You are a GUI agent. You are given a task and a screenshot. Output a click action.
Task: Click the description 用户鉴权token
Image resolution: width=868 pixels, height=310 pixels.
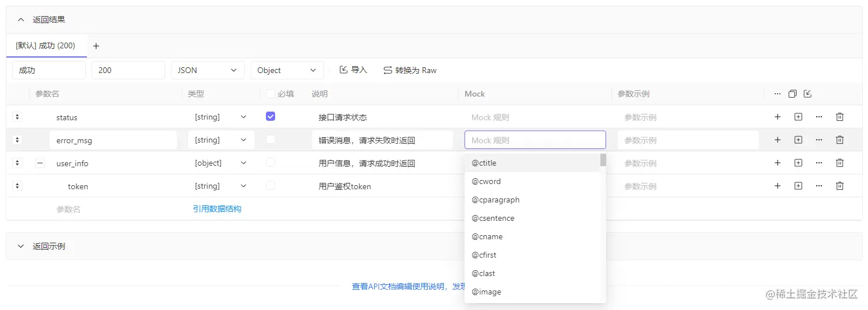(345, 186)
